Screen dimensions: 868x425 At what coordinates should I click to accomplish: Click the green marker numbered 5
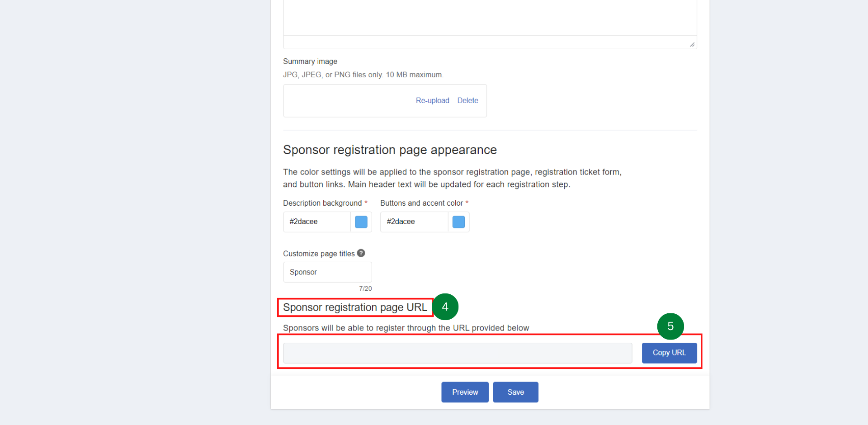[670, 326]
